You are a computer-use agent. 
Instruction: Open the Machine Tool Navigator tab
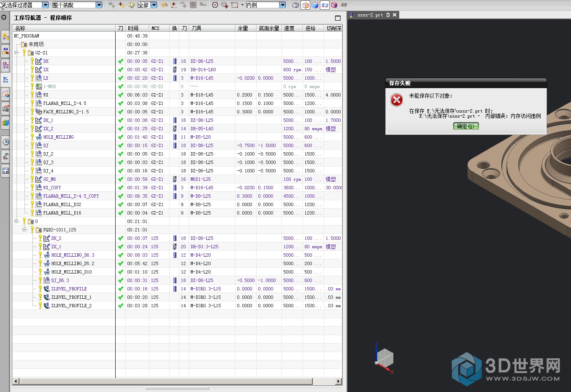(x=5, y=108)
